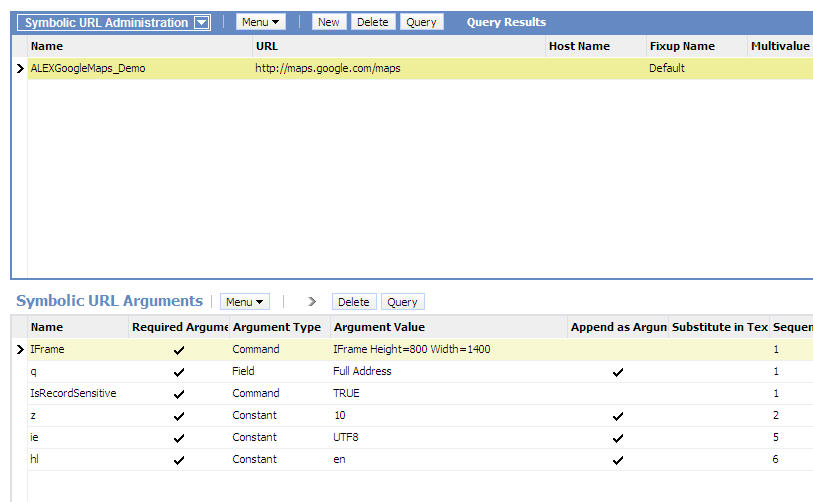Toggle Required Argument check for z row

[179, 416]
